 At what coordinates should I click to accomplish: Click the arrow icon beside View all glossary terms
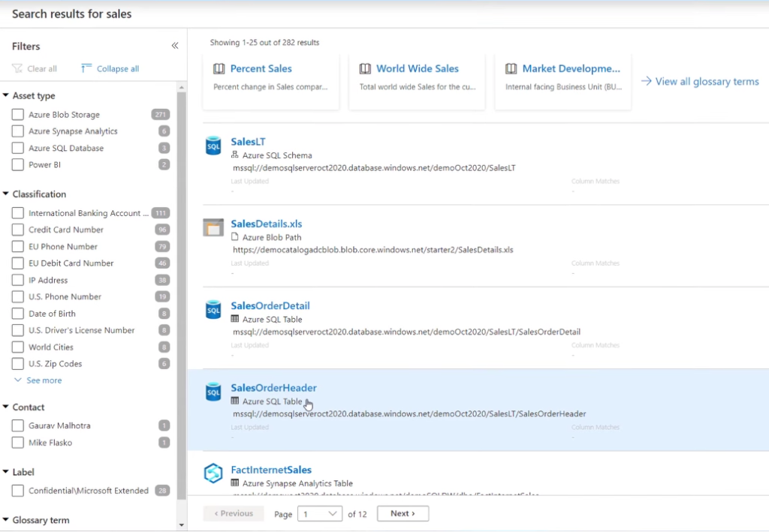coord(647,81)
